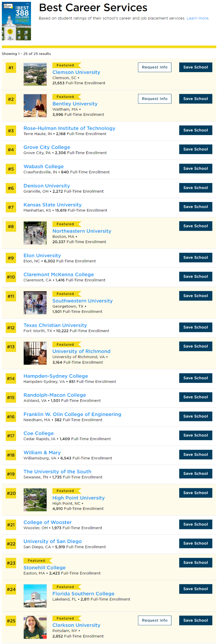This screenshot has height=644, width=217.
Task: Click the Southwestern University lab photo
Action: pyautogui.click(x=35, y=303)
